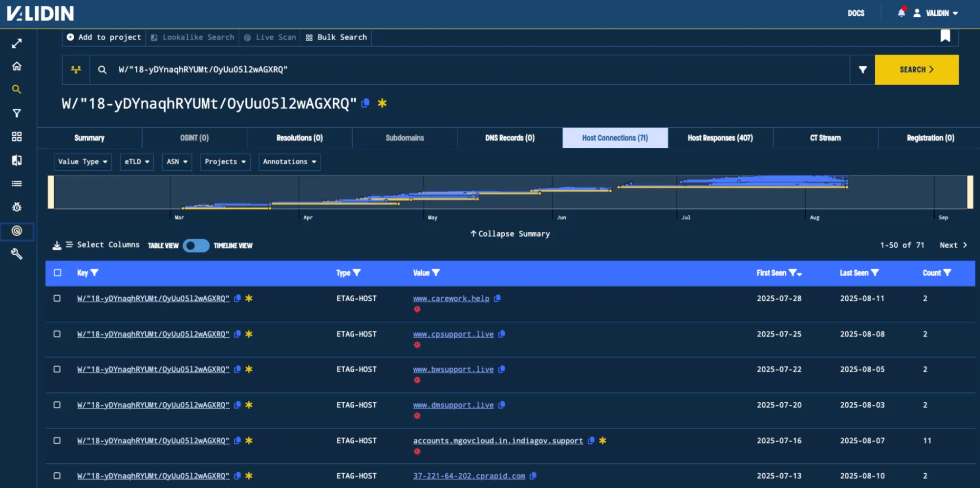The height and width of the screenshot is (488, 980).
Task: Copy the www.carework.help value
Action: pos(497,298)
